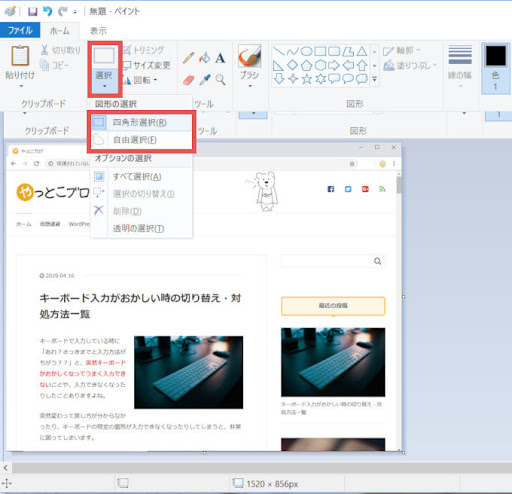Click the Paste clipboard icon

click(20, 55)
